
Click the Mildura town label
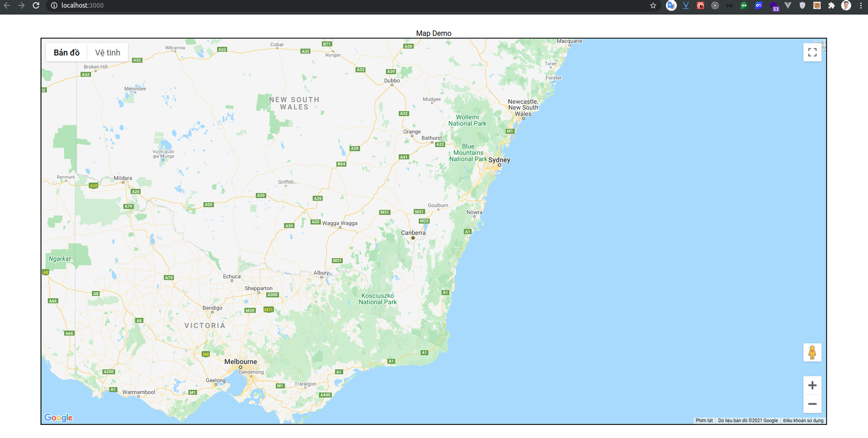[x=123, y=178]
